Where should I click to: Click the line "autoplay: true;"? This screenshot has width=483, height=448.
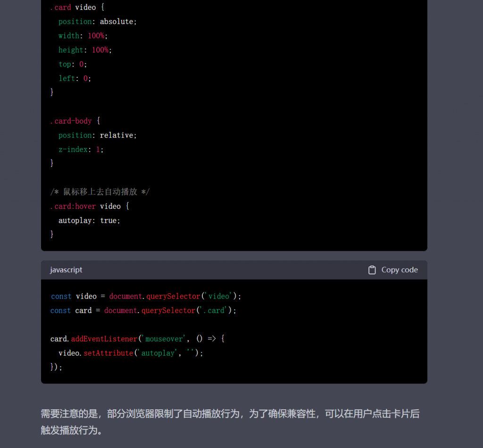(89, 220)
